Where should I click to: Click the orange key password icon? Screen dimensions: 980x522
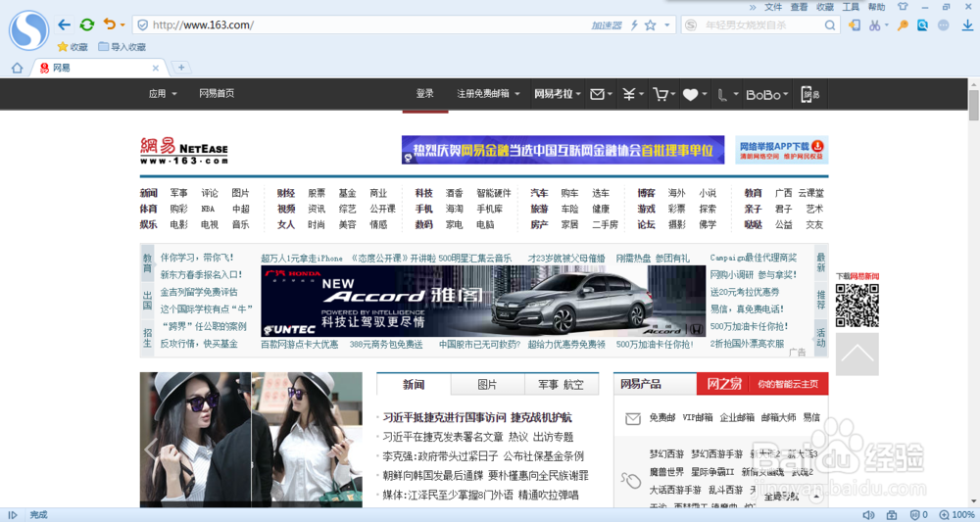tap(903, 25)
